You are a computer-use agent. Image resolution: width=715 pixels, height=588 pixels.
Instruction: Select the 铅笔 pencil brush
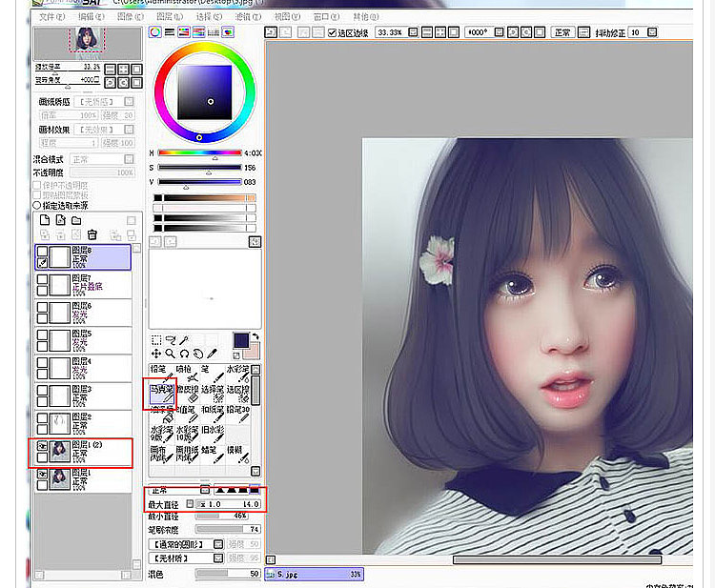point(162,373)
